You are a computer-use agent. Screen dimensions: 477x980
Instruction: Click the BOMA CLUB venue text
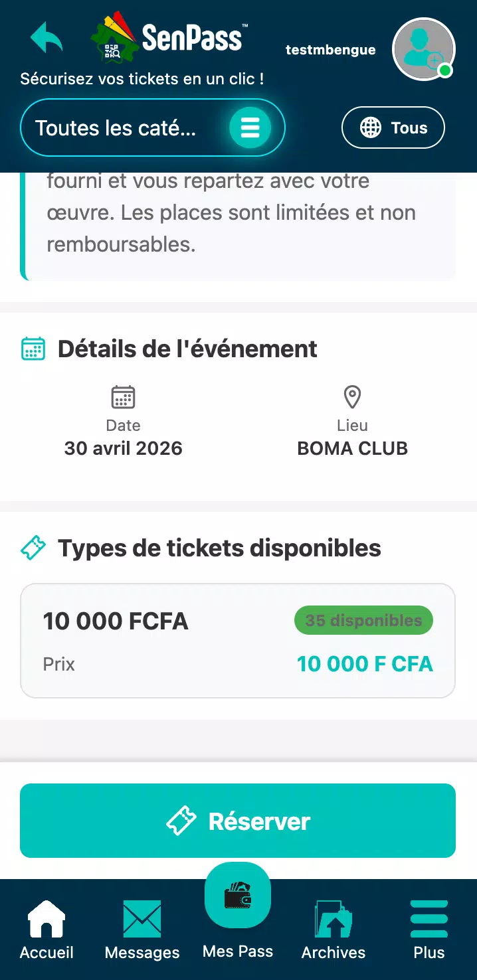(x=352, y=448)
